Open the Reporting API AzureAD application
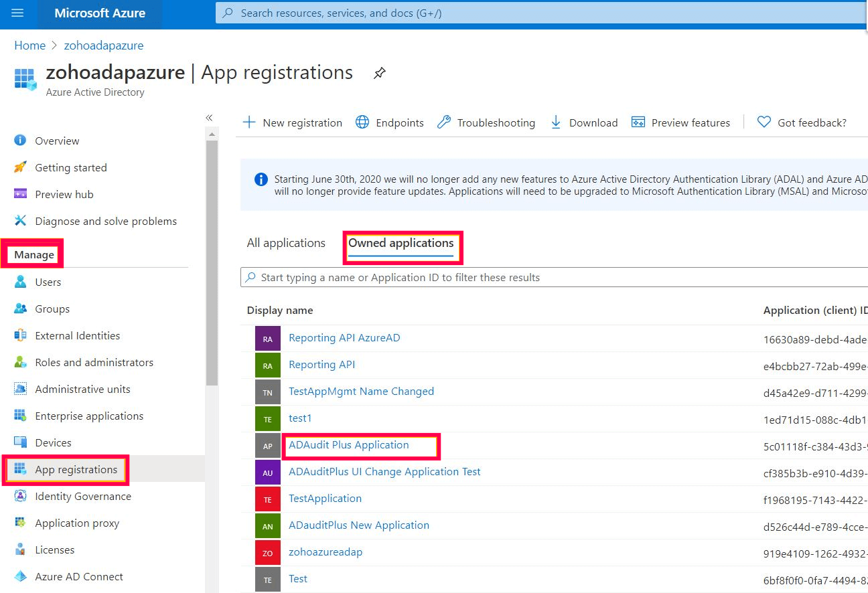The width and height of the screenshot is (868, 593). (x=344, y=338)
